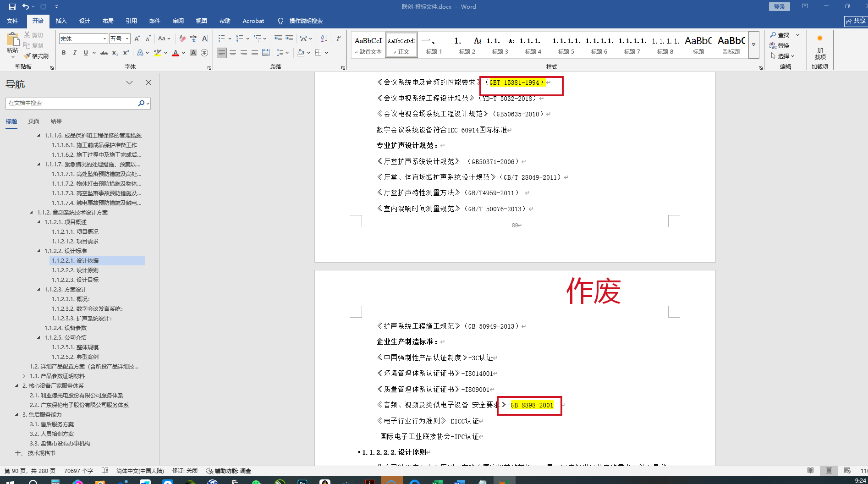Switch to Web Layout view in status bar
This screenshot has width=868, height=484.
[847, 471]
